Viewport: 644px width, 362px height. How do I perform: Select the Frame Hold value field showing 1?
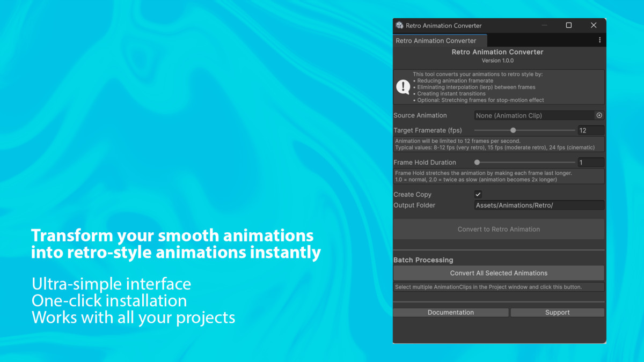click(x=590, y=162)
